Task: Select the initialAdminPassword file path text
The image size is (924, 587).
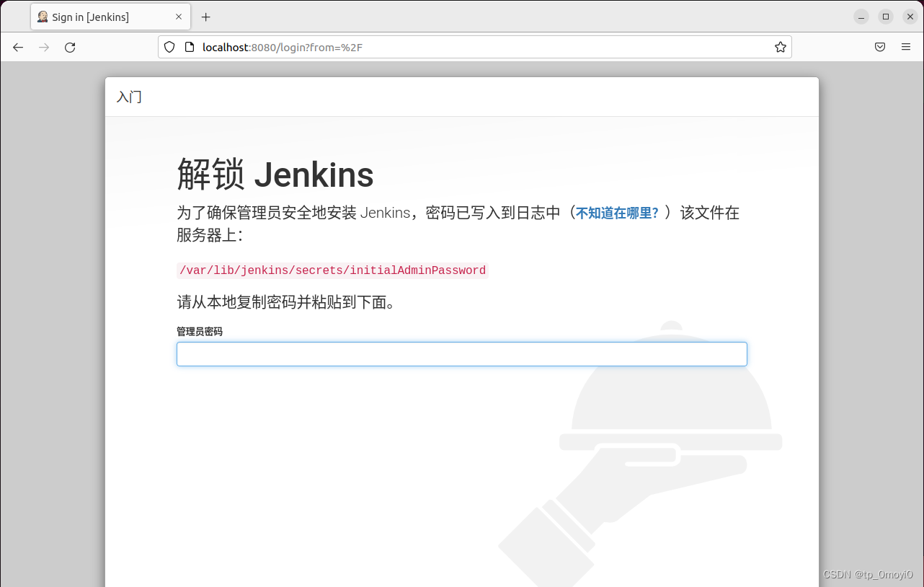Action: (x=332, y=270)
